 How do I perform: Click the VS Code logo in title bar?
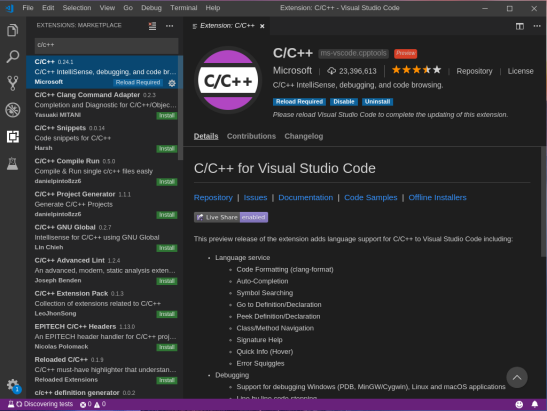point(9,8)
